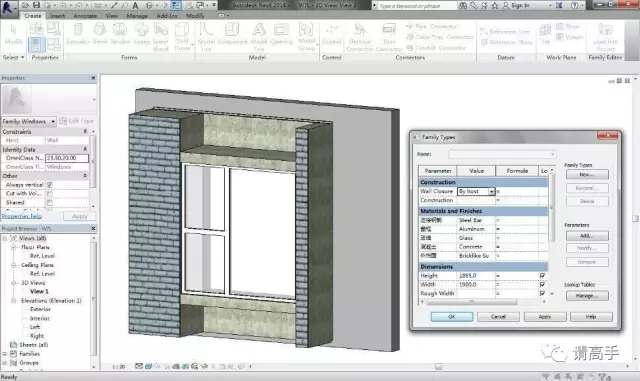The width and height of the screenshot is (640, 381).
Task: Click the Height value 1895.0 cell
Action: click(476, 276)
